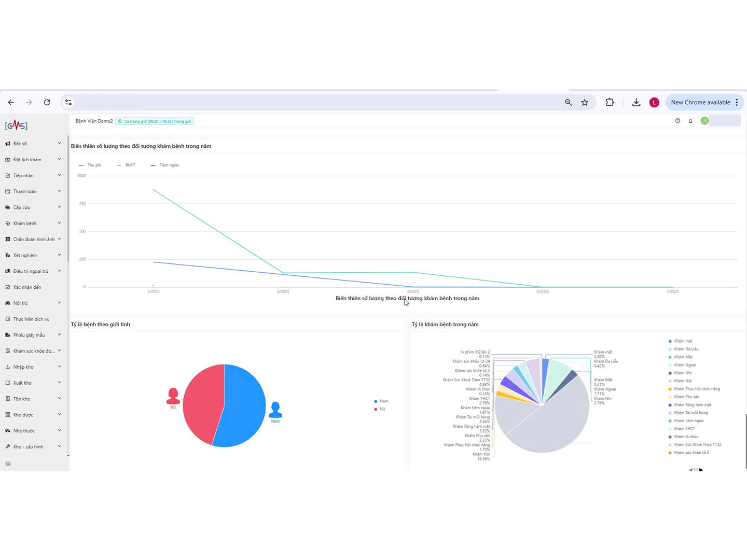Click the GMS logo in sidebar
Viewport: 747px width, 560px height.
point(16,125)
